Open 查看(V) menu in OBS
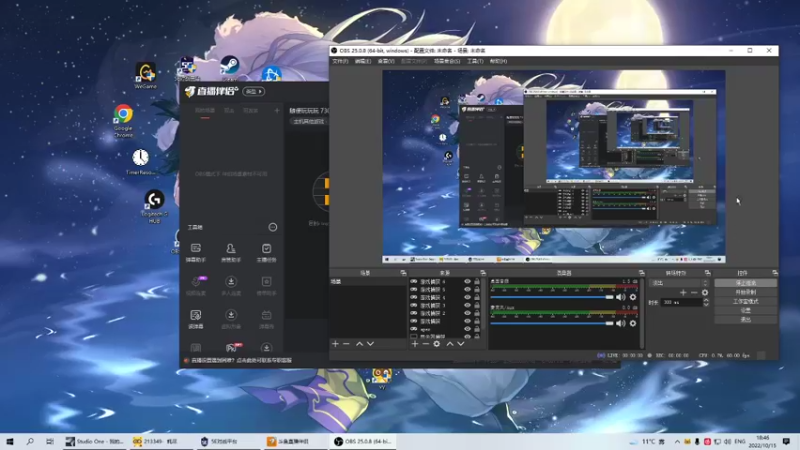 click(386, 61)
